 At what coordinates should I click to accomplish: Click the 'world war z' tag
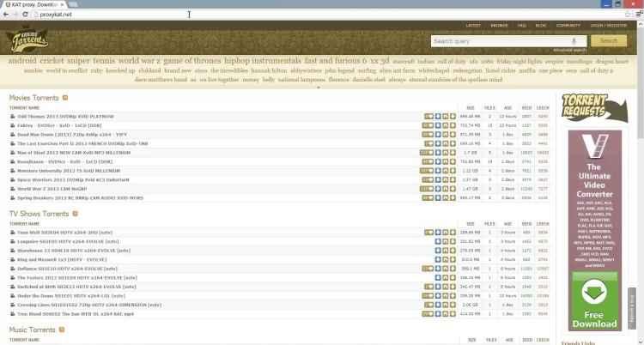tap(139, 61)
